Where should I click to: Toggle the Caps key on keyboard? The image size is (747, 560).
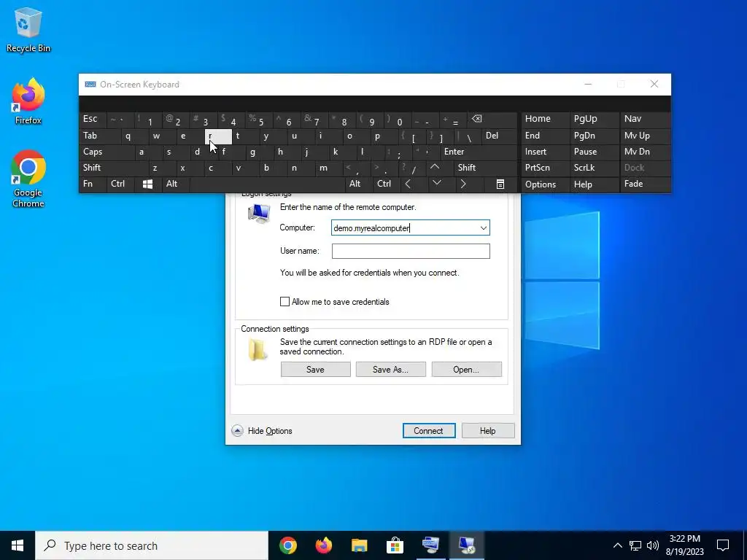pos(107,152)
